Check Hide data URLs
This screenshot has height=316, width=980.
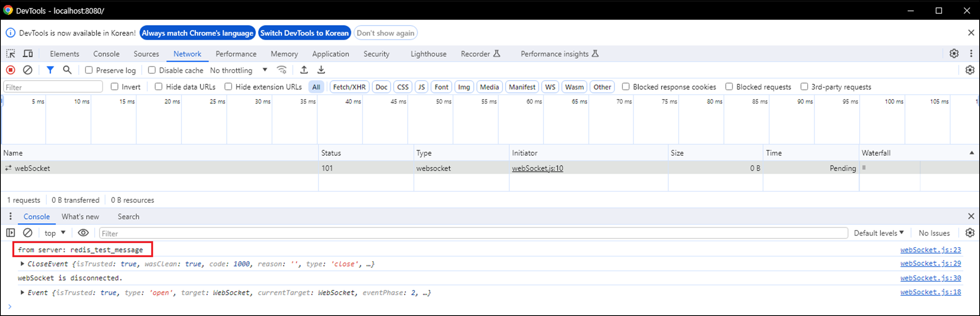click(159, 87)
